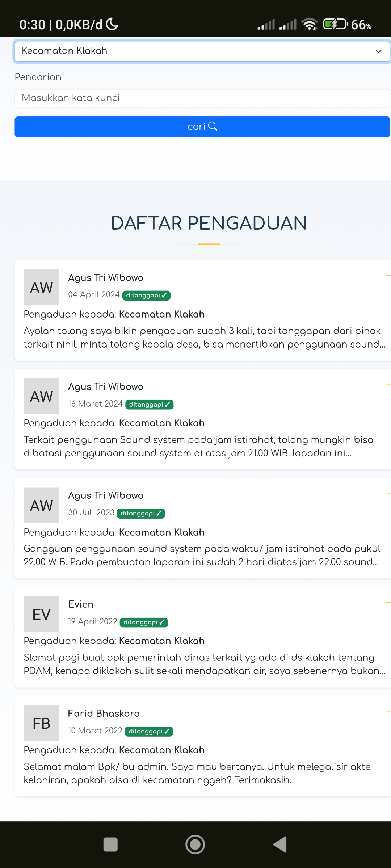Tap the Android back triangle button
The image size is (391, 868).
[x=280, y=844]
